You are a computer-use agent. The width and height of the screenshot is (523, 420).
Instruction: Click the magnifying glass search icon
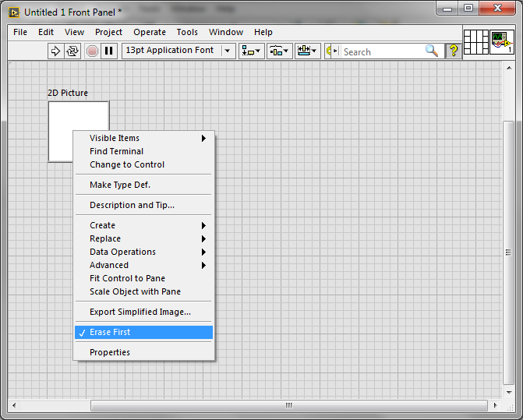pyautogui.click(x=432, y=51)
